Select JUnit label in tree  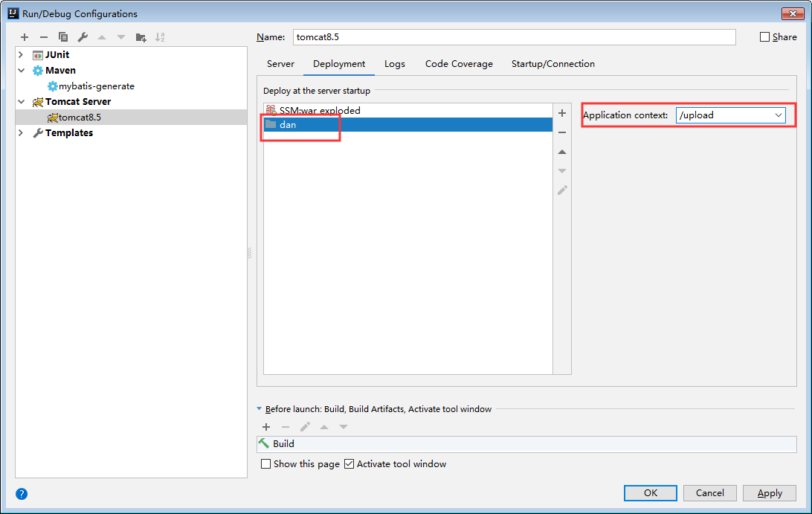pos(57,54)
